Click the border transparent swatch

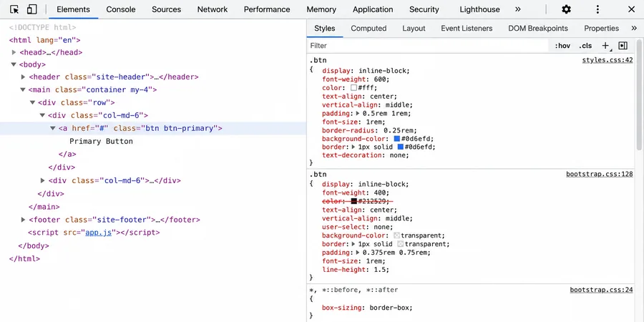click(x=401, y=244)
